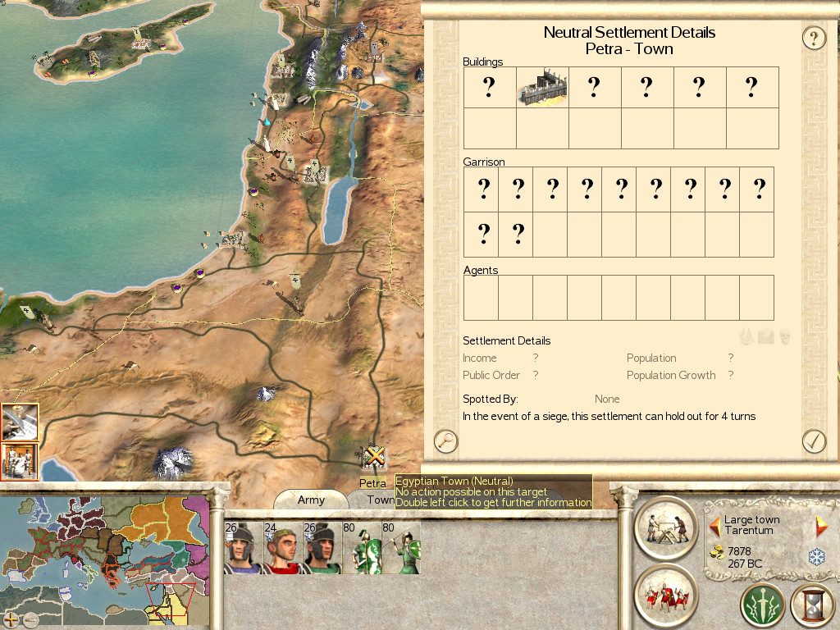Select the green-tunic general card numbered 26

click(x=322, y=547)
